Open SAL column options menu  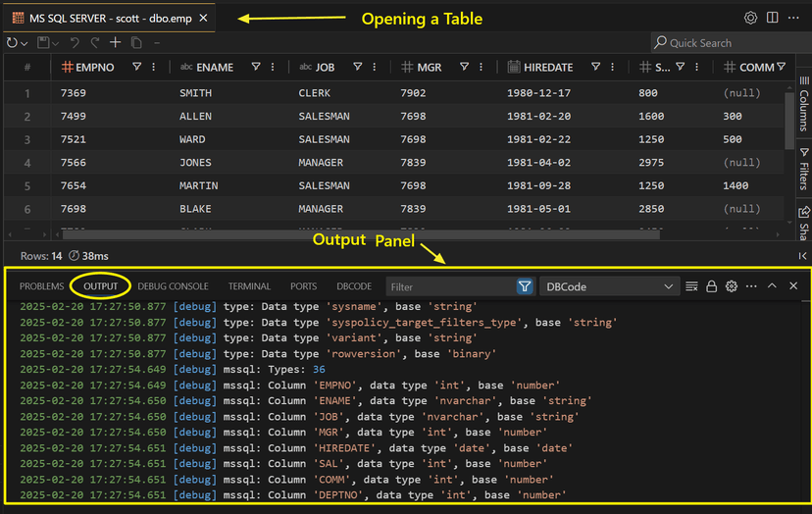pyautogui.click(x=697, y=67)
